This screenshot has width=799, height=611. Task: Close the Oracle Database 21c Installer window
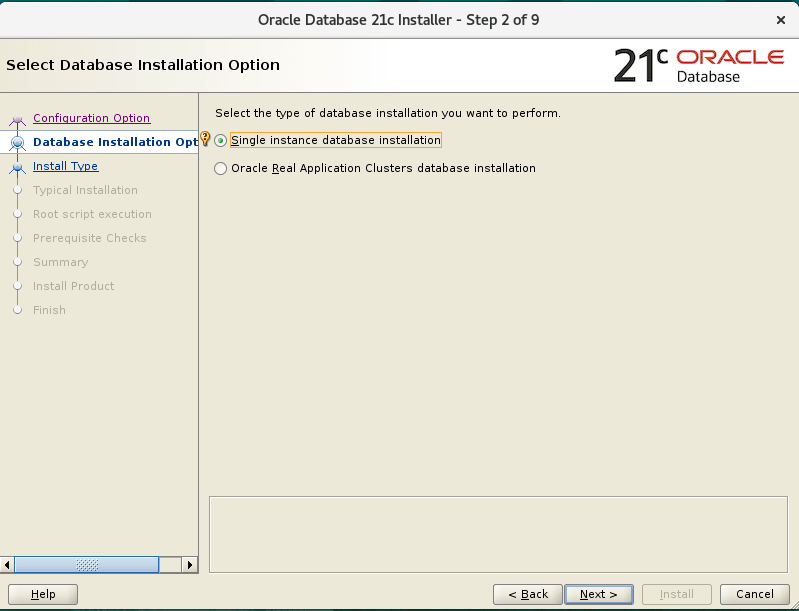coord(781,20)
